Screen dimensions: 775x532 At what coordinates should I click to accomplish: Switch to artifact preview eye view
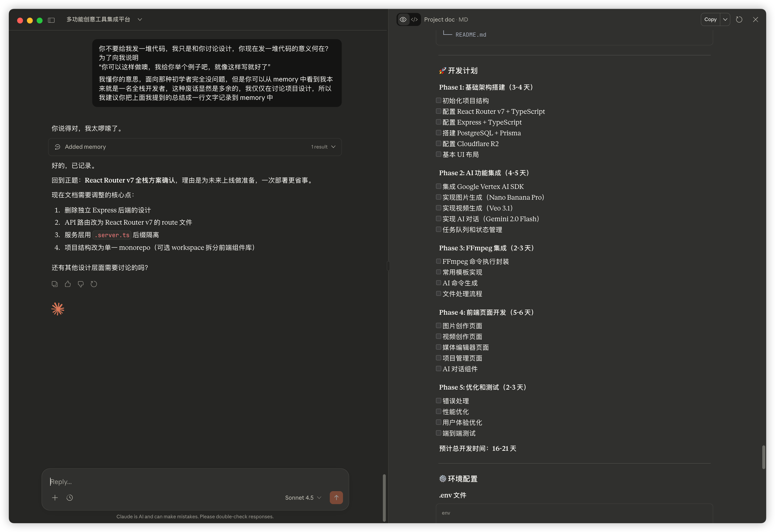[403, 20]
